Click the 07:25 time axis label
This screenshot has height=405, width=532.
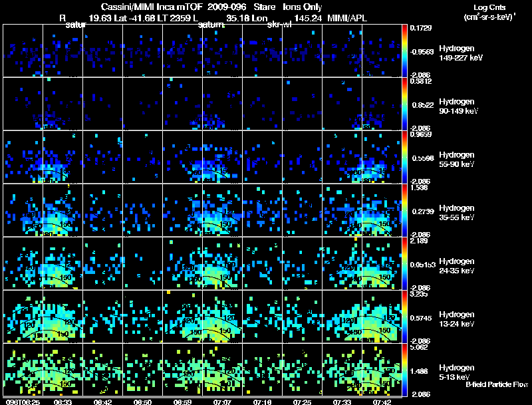tap(302, 402)
